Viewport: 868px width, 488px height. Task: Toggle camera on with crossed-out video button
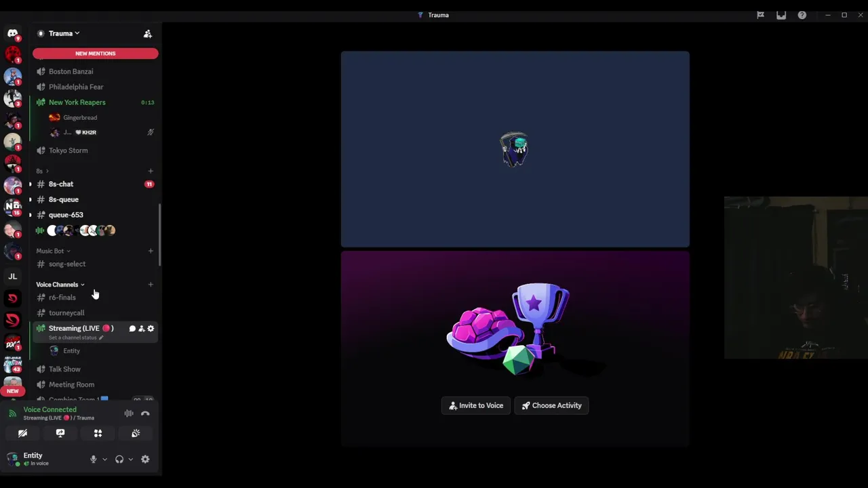[x=22, y=433]
